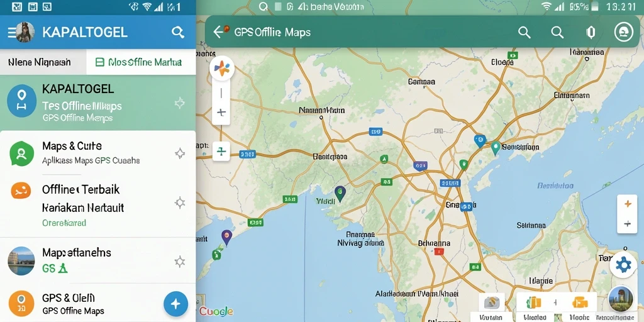The width and height of the screenshot is (644, 322).
Task: Tap the blue floating add button
Action: (176, 304)
